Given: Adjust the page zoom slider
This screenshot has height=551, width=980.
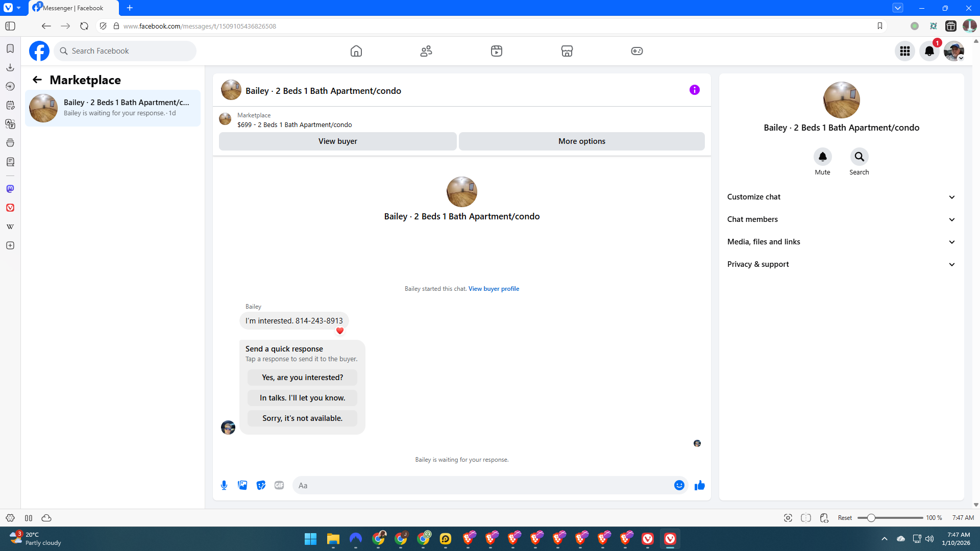Looking at the screenshot, I should [871, 518].
